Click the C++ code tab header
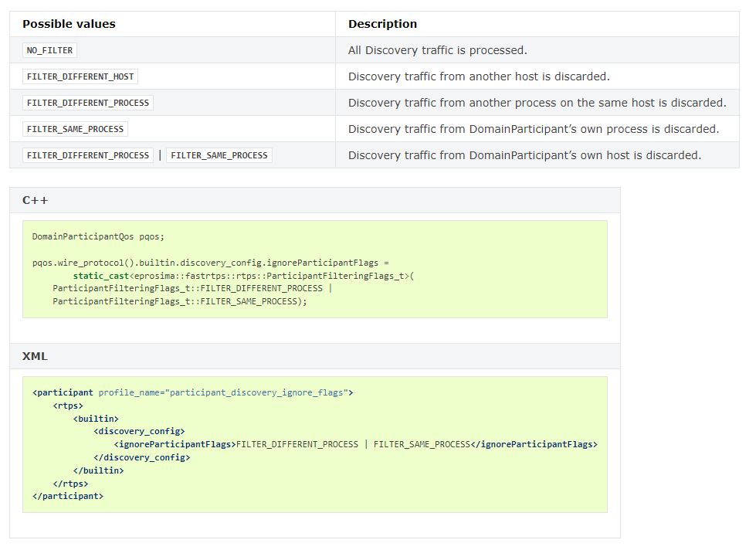Image resolution: width=756 pixels, height=550 pixels. tap(36, 200)
